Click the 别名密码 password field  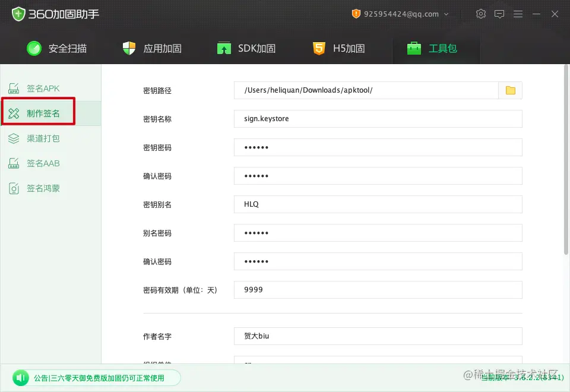click(x=378, y=233)
